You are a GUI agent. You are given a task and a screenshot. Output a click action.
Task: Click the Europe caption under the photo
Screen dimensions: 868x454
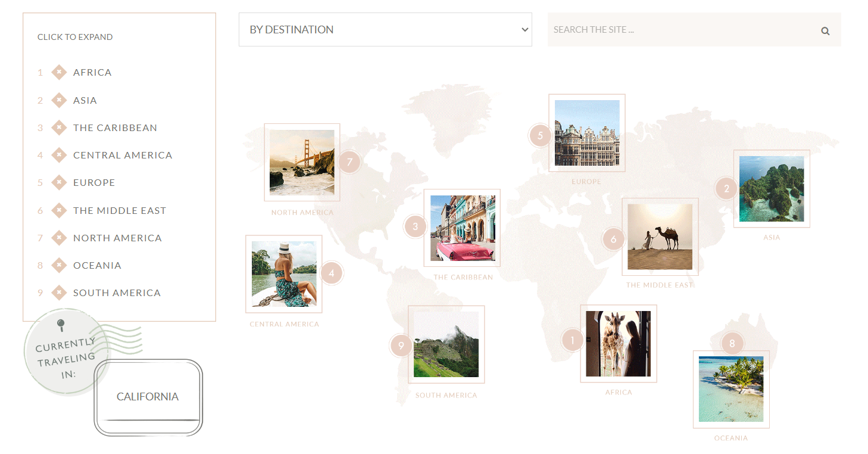tap(586, 182)
